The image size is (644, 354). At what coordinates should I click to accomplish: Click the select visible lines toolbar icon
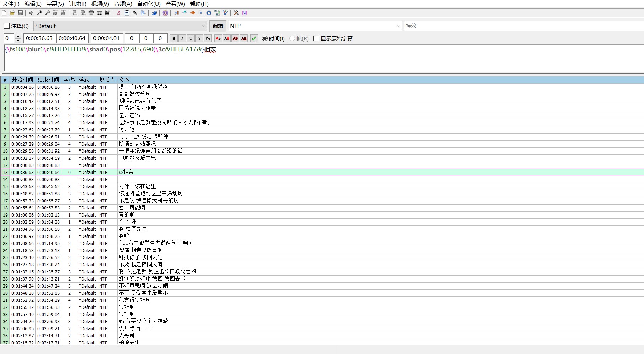click(91, 13)
